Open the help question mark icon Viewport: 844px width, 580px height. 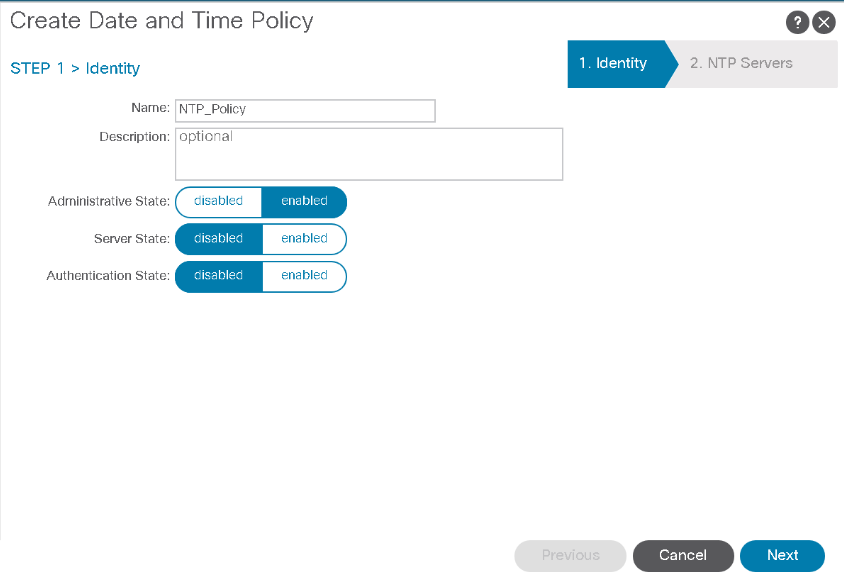(797, 23)
